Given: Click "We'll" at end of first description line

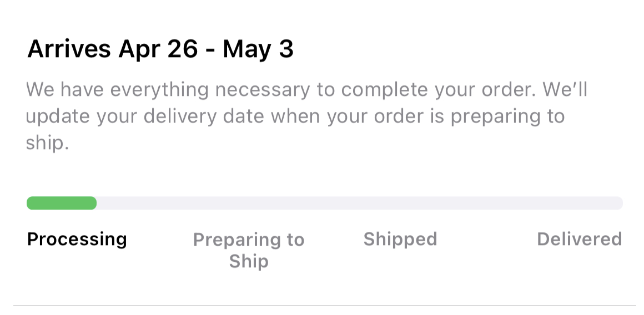Looking at the screenshot, I should pyautogui.click(x=565, y=90).
